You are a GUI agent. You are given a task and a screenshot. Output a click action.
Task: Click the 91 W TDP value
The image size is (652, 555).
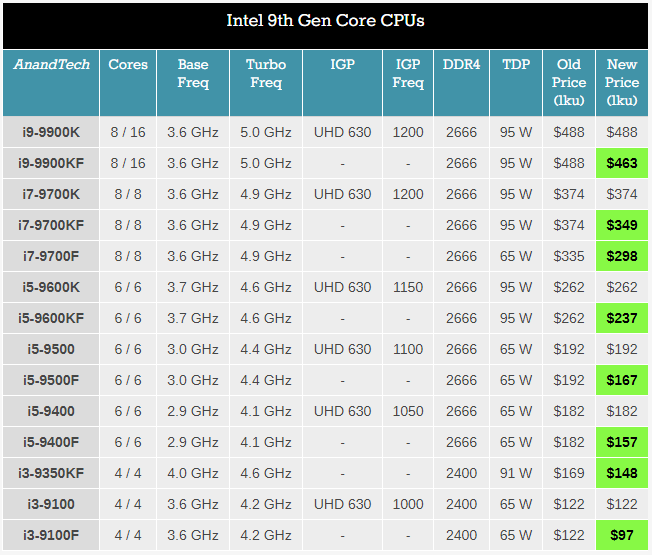point(516,473)
